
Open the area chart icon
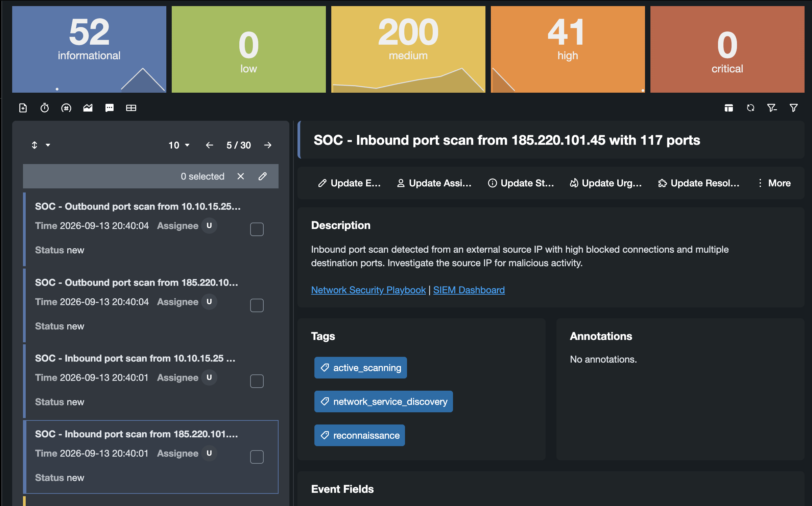88,108
